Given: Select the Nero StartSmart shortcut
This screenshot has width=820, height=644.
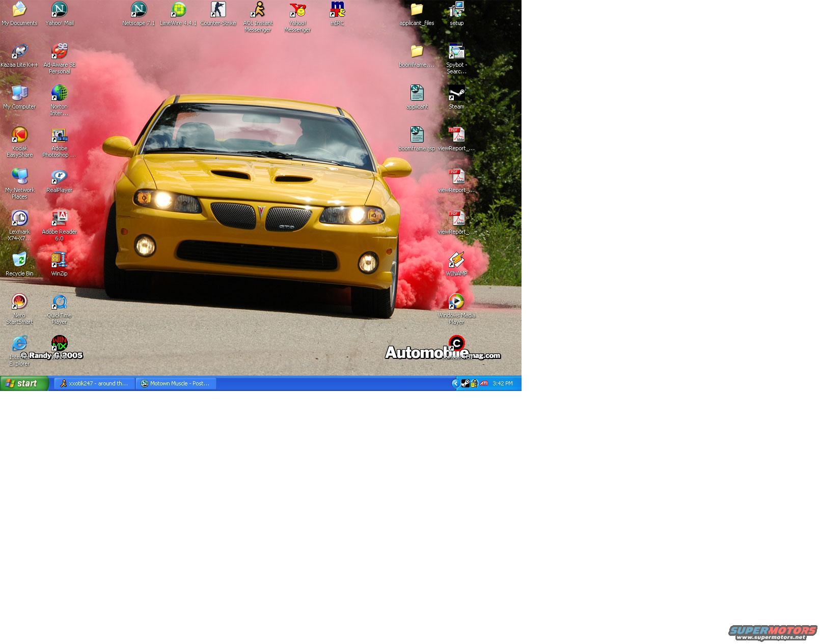Looking at the screenshot, I should 19,309.
